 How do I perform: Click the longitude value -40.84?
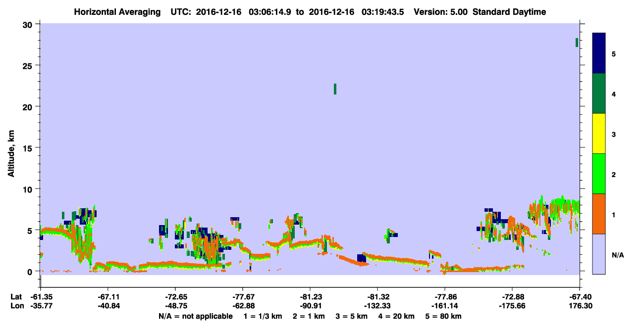[x=107, y=306]
